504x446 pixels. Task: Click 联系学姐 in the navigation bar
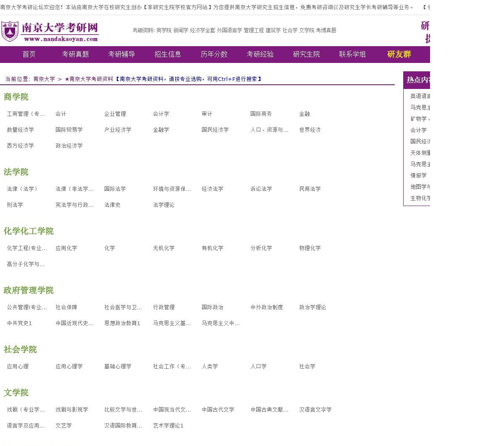point(352,55)
